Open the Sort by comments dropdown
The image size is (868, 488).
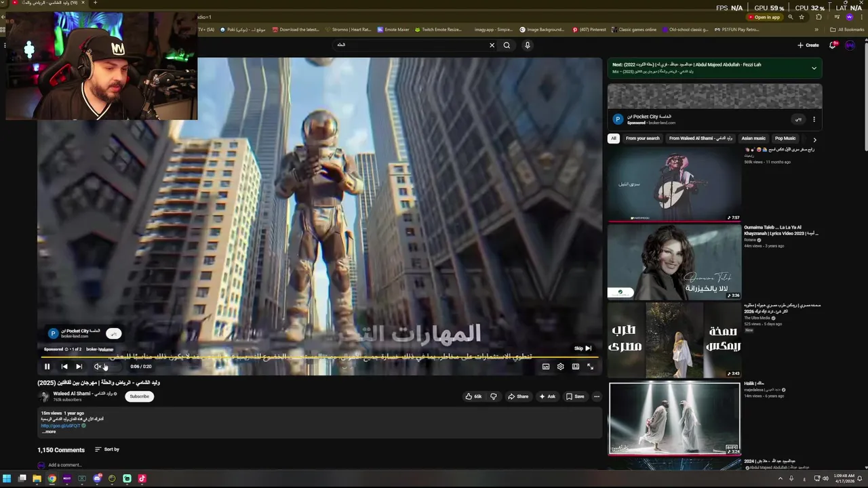[x=107, y=449]
